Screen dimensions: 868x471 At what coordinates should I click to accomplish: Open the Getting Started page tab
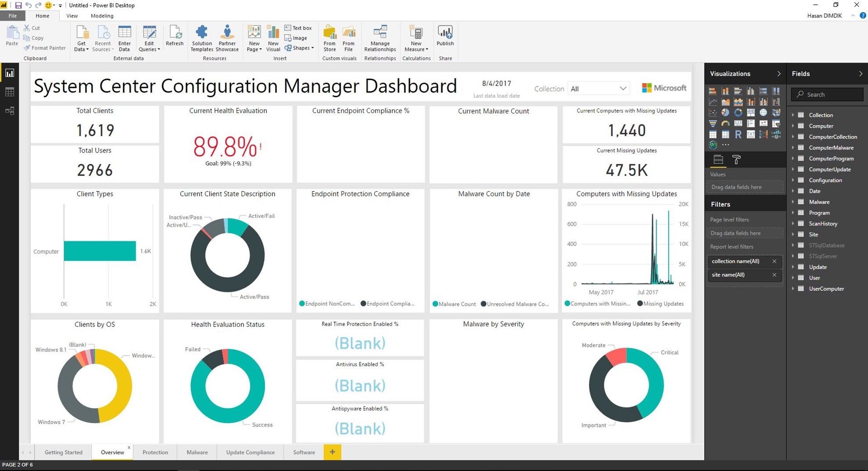tap(63, 452)
